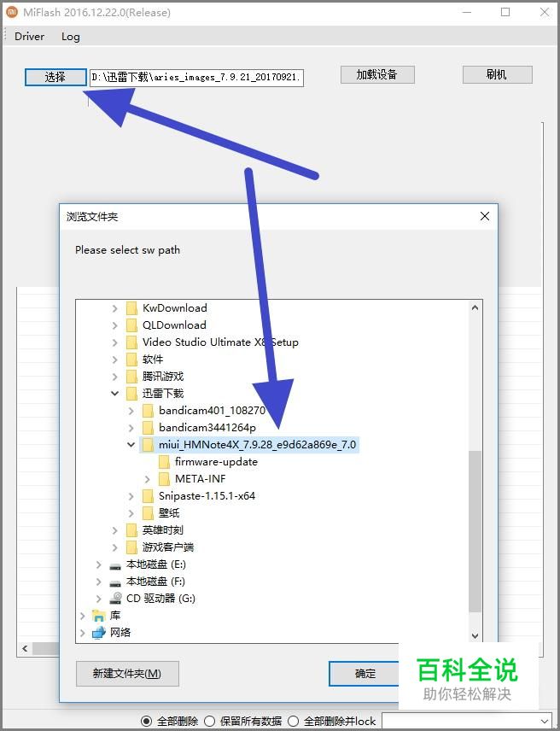Screen dimensions: 560x731
Task: Click the 选择 button
Action: pos(55,77)
